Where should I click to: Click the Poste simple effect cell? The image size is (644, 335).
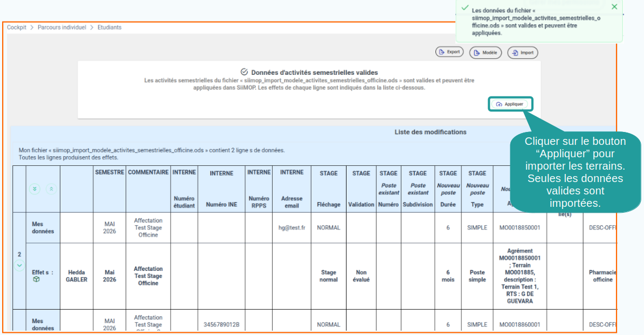tap(477, 276)
